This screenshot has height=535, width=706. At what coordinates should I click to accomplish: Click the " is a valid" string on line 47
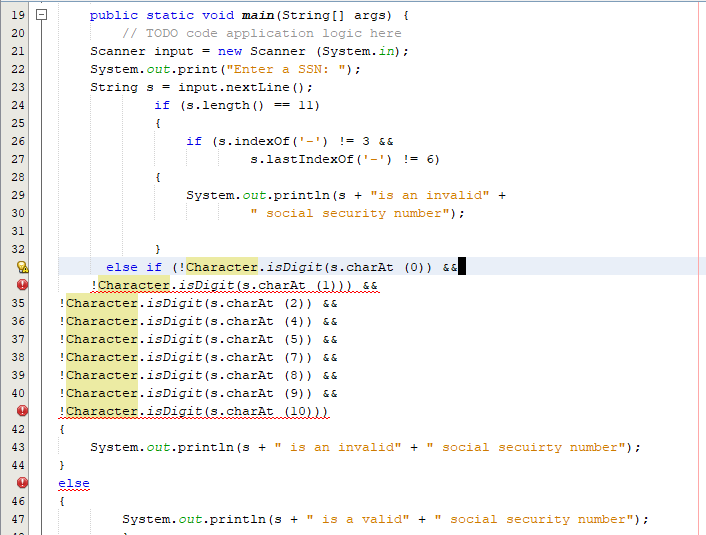click(x=358, y=520)
